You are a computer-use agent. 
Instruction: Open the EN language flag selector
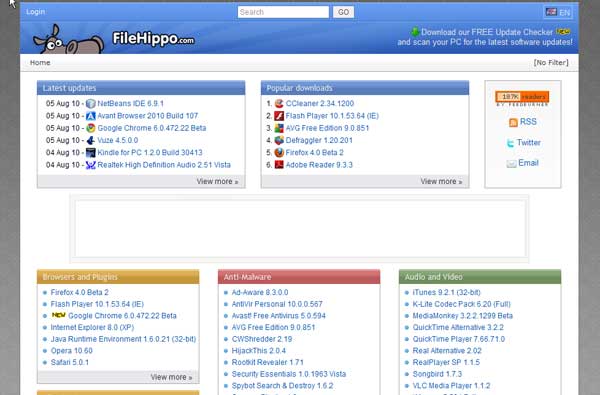coord(558,12)
